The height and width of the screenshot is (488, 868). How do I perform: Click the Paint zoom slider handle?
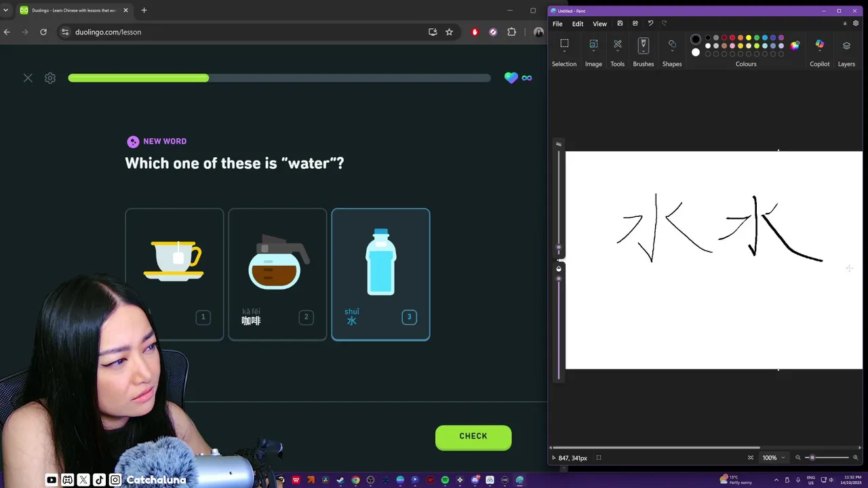pos(812,457)
